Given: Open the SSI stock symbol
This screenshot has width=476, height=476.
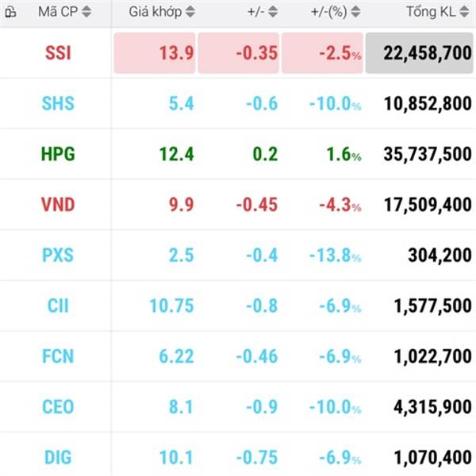Looking at the screenshot, I should (x=57, y=53).
